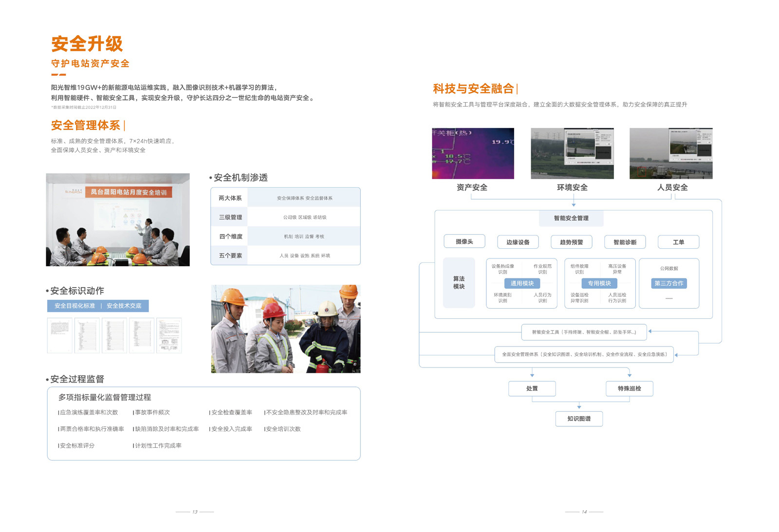
Task: Click 组件故障识别 text
Action: click(579, 269)
